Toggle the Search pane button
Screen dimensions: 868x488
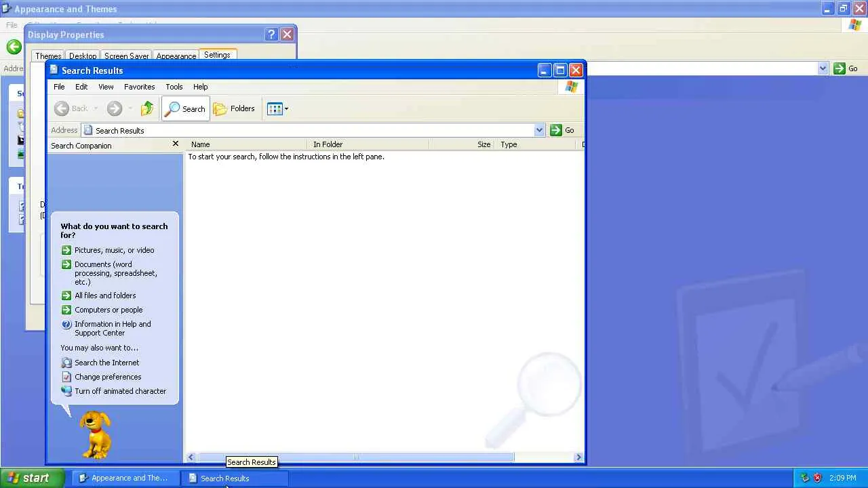[186, 108]
